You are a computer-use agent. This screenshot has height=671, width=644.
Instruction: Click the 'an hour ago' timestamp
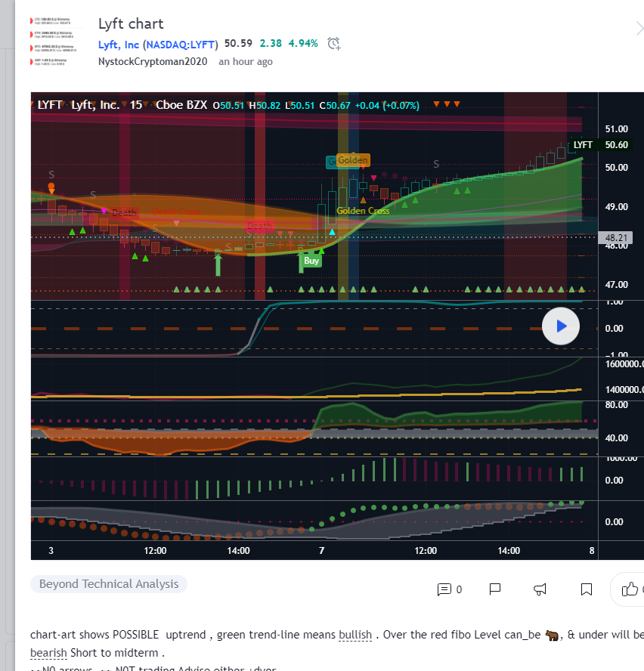[246, 62]
